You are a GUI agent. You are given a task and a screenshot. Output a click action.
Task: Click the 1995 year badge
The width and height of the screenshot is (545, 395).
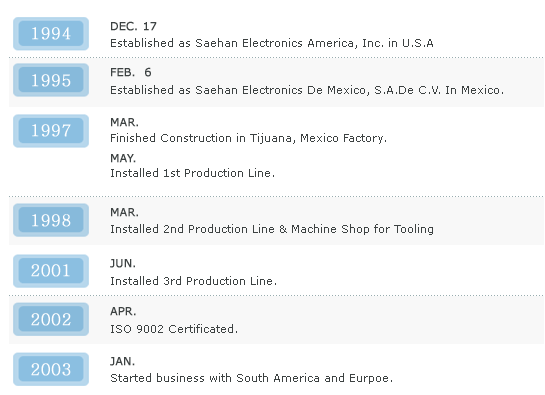point(51,80)
